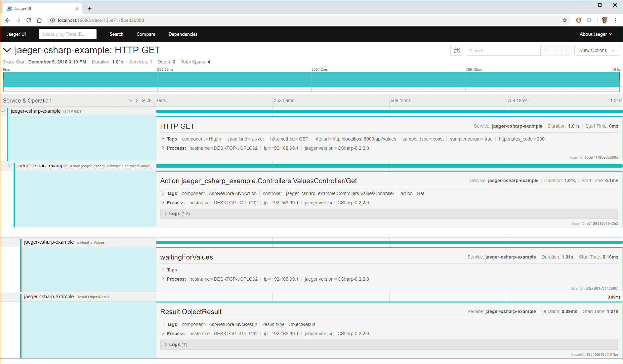Bookmark this page with the star icon
The height and width of the screenshot is (364, 623).
coord(565,20)
